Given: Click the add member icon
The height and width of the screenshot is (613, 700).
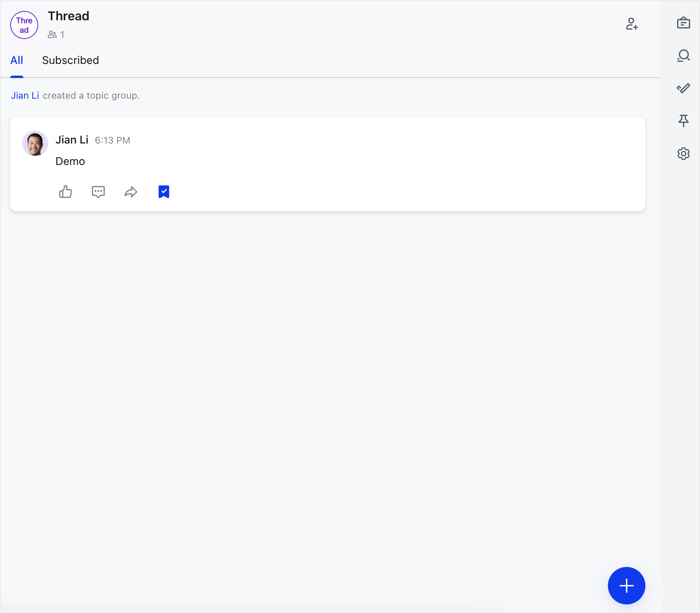Looking at the screenshot, I should point(632,24).
